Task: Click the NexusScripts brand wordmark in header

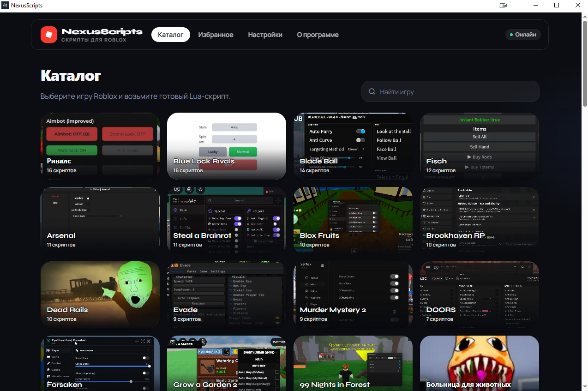Action: [x=102, y=31]
